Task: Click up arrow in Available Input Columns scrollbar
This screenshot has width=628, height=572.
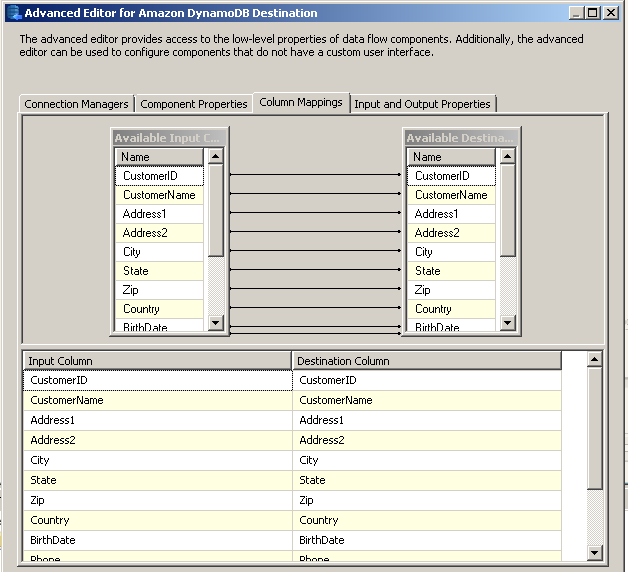Action: (x=215, y=156)
